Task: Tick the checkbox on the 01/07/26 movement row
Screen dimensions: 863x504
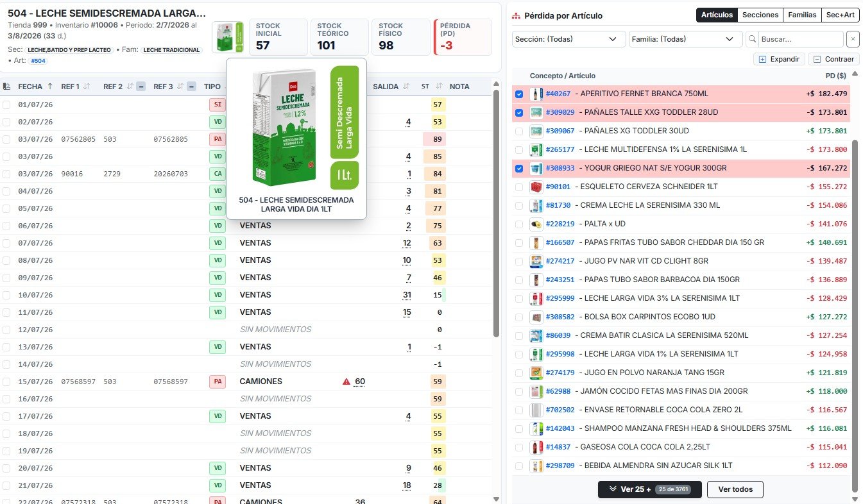Action: pyautogui.click(x=6, y=105)
